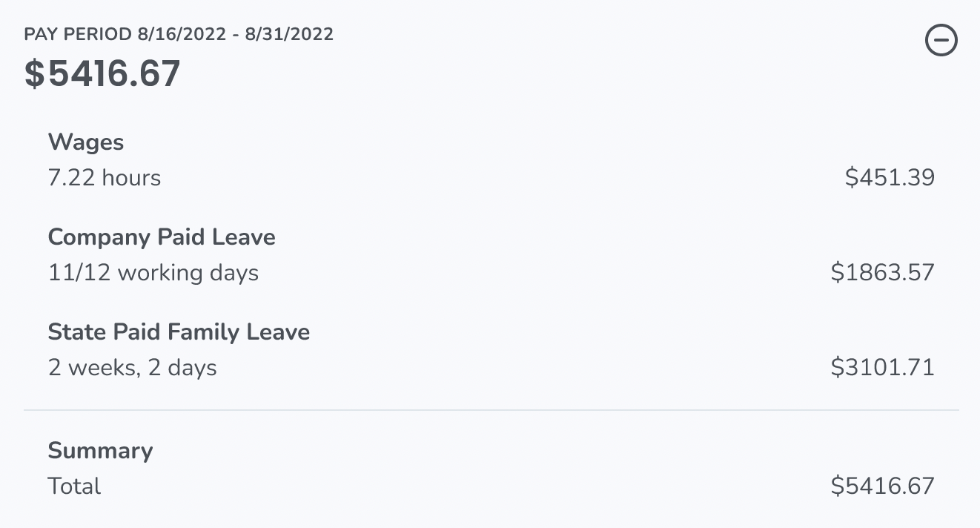Select the 2 weeks, 2 days duration
The height and width of the screenshot is (528, 980).
point(133,368)
